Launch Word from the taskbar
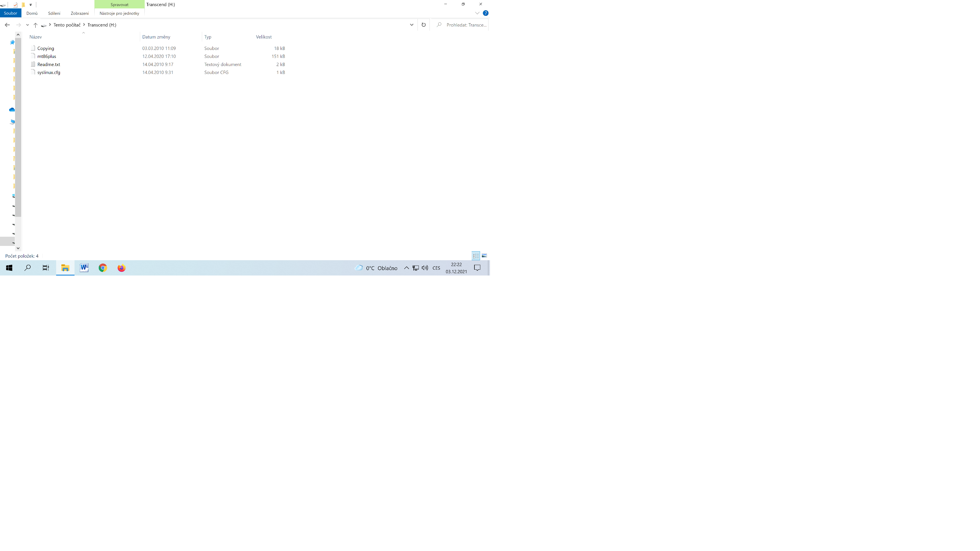This screenshot has height=551, width=980. pyautogui.click(x=84, y=268)
